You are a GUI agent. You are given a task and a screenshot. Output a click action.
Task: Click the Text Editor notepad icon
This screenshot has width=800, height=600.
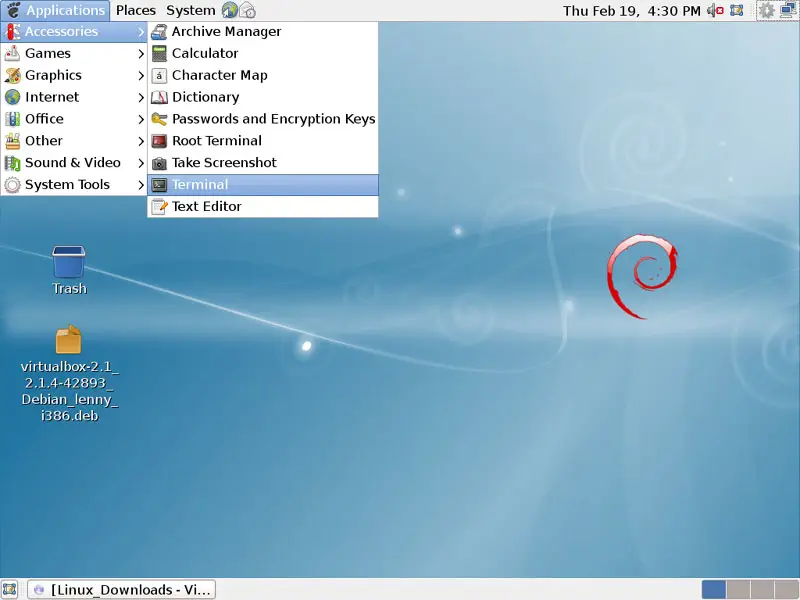[159, 207]
